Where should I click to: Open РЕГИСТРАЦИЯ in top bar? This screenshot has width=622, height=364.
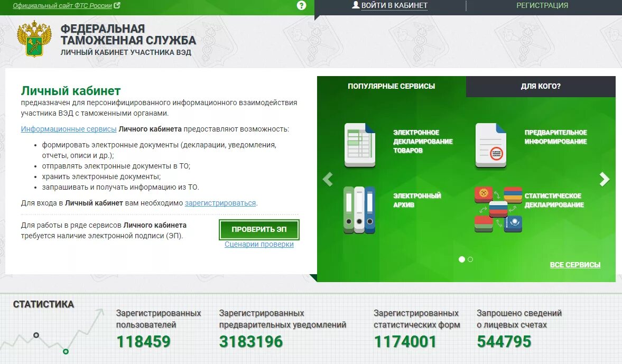[x=542, y=6]
